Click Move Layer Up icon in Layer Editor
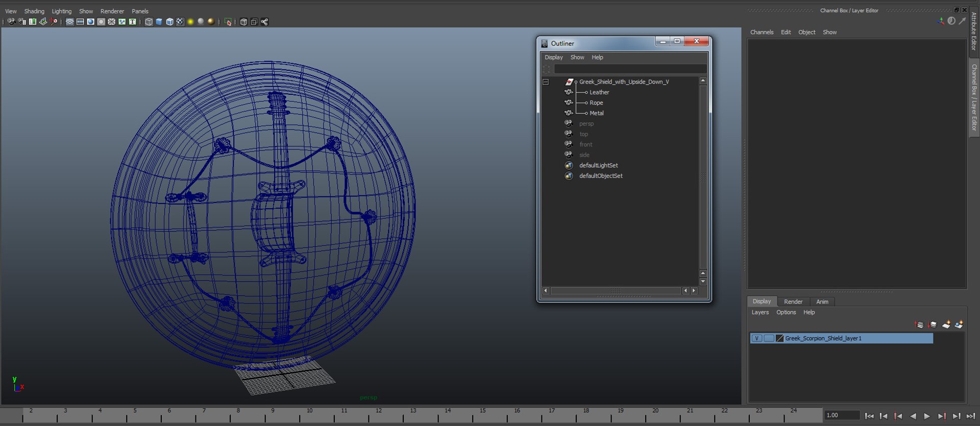This screenshot has height=426, width=980. tap(919, 324)
